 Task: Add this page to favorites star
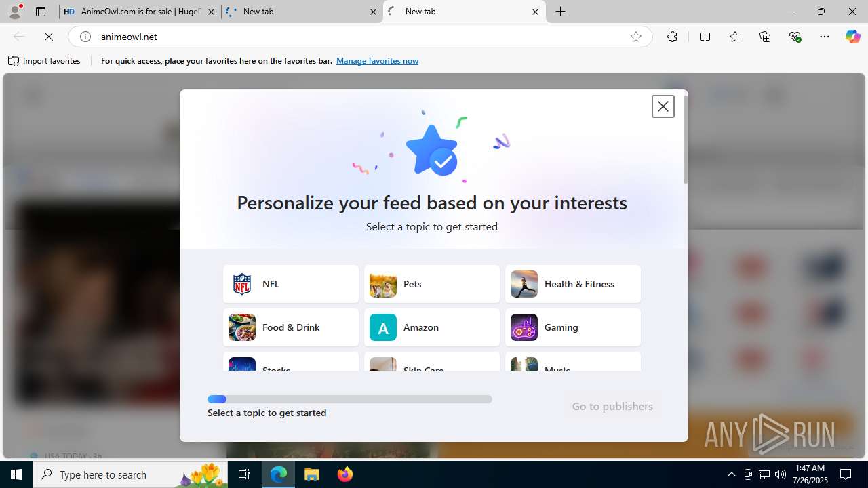(x=636, y=37)
